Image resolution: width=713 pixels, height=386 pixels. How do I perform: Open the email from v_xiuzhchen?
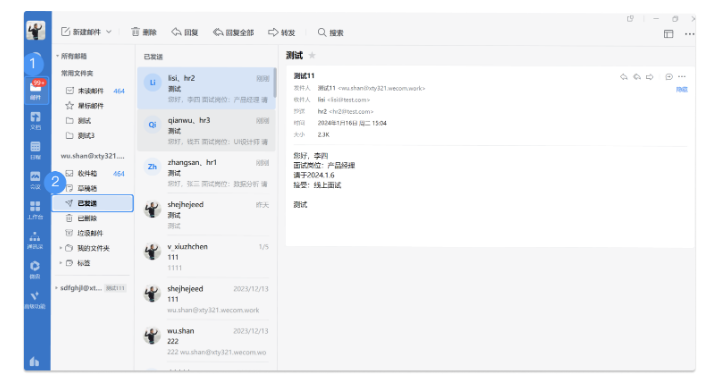click(x=206, y=257)
